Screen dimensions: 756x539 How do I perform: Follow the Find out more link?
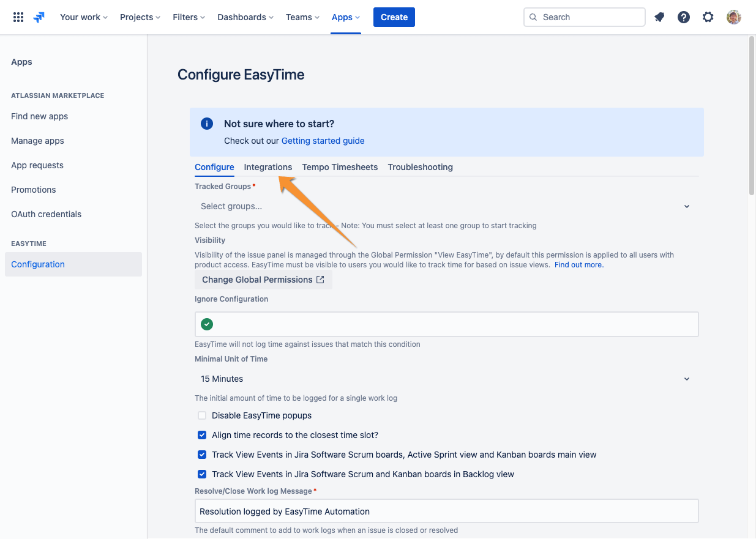click(579, 265)
